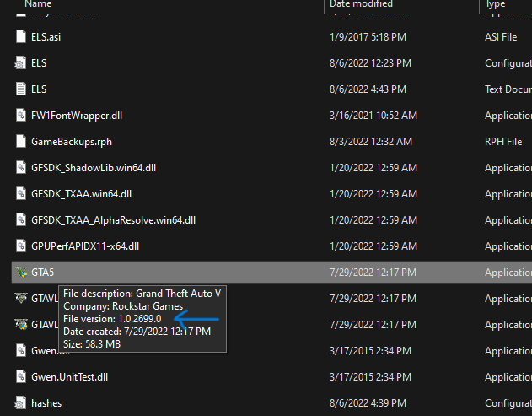This screenshot has width=532, height=416.
Task: Click the GTA5 application icon
Action: pos(21,273)
